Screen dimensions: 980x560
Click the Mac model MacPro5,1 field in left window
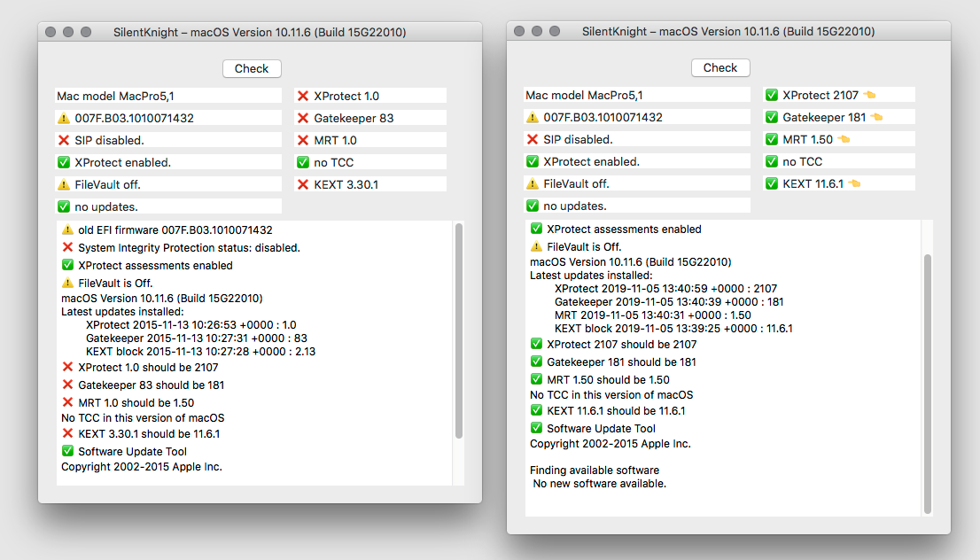pos(168,96)
